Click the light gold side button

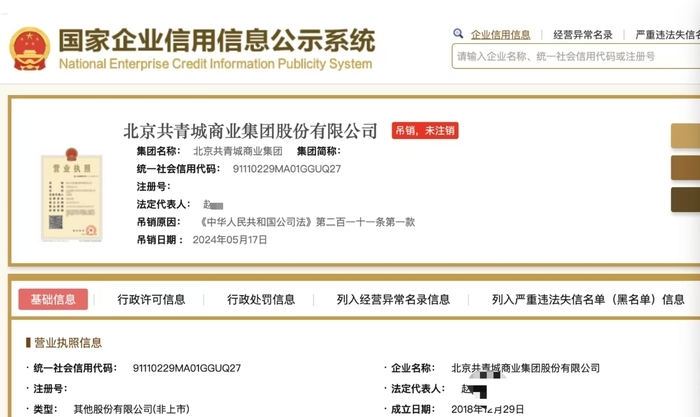click(x=685, y=136)
